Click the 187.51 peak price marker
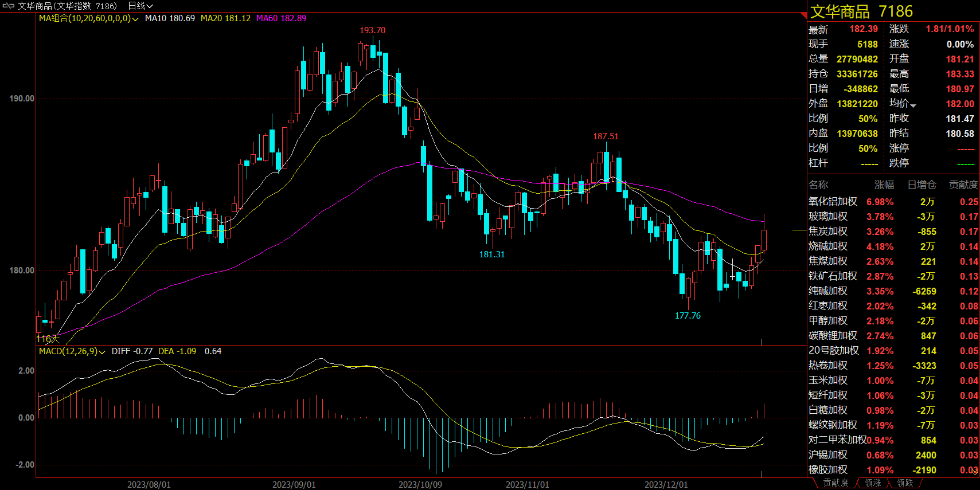Screen dimensions: 980x490 point(606,136)
